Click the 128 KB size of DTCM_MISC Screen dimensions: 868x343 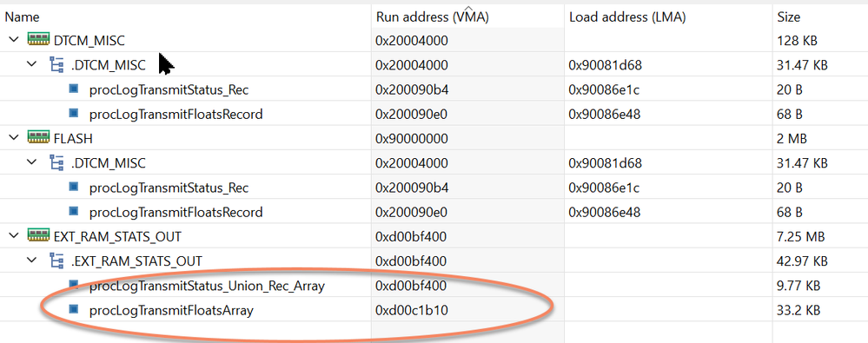[x=797, y=41]
